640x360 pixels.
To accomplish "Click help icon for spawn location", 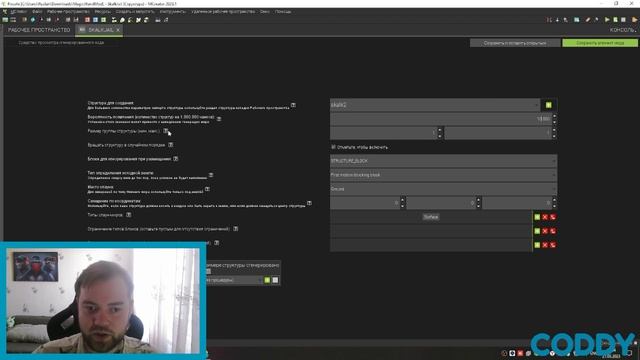I will (207, 189).
